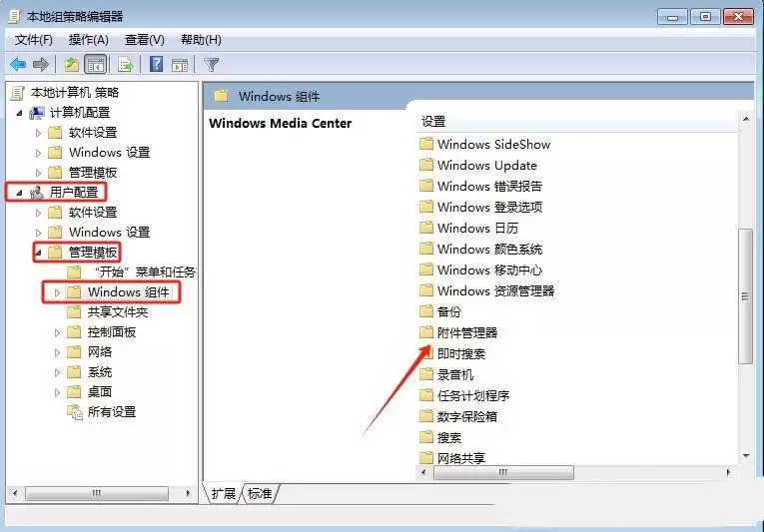Click tree pane's scroll-right arrow

click(188, 493)
